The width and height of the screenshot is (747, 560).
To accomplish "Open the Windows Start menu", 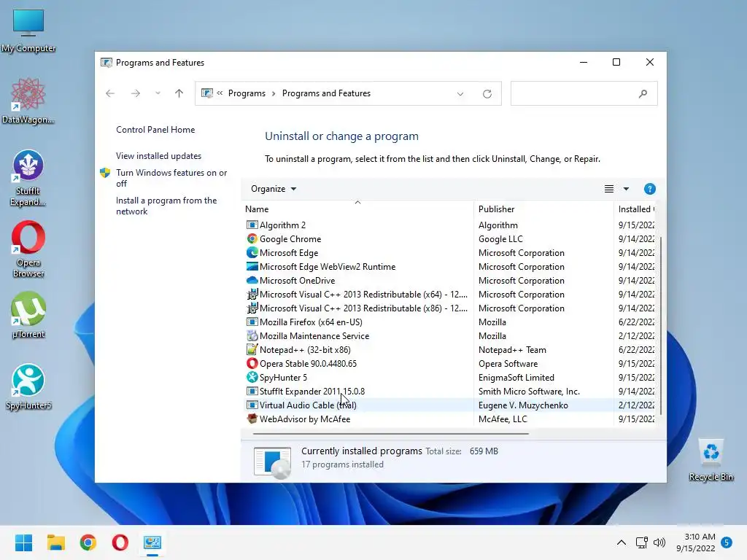I will tap(23, 542).
